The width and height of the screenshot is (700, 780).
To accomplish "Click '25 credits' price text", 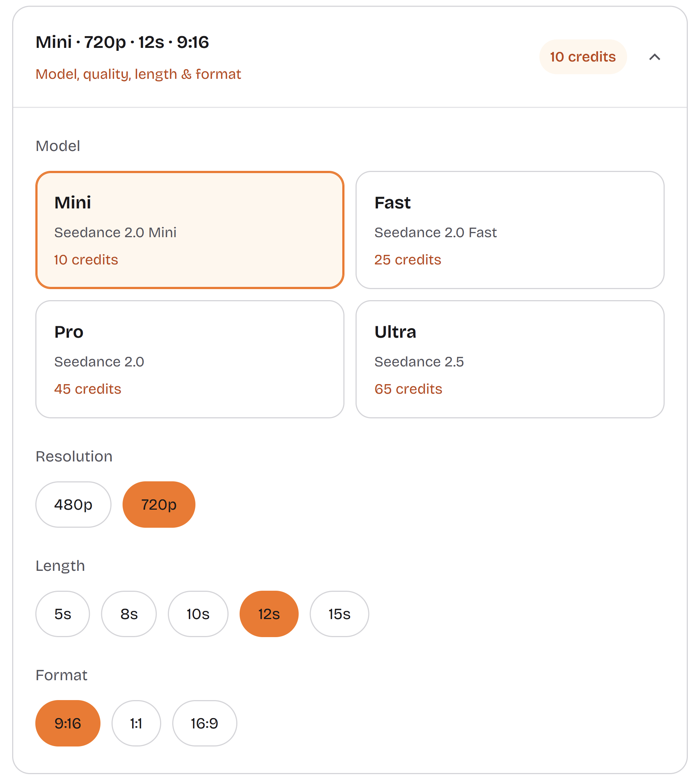I will pyautogui.click(x=408, y=260).
